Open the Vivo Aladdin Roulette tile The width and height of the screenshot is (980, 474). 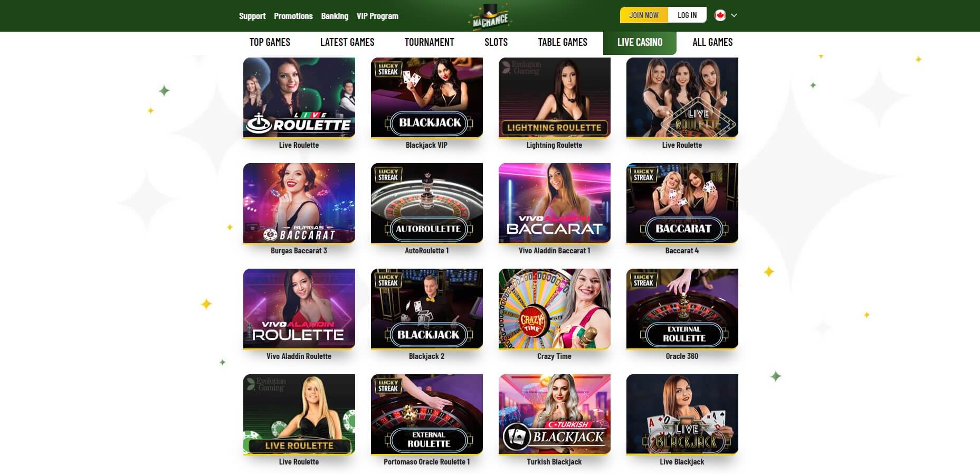click(x=299, y=309)
